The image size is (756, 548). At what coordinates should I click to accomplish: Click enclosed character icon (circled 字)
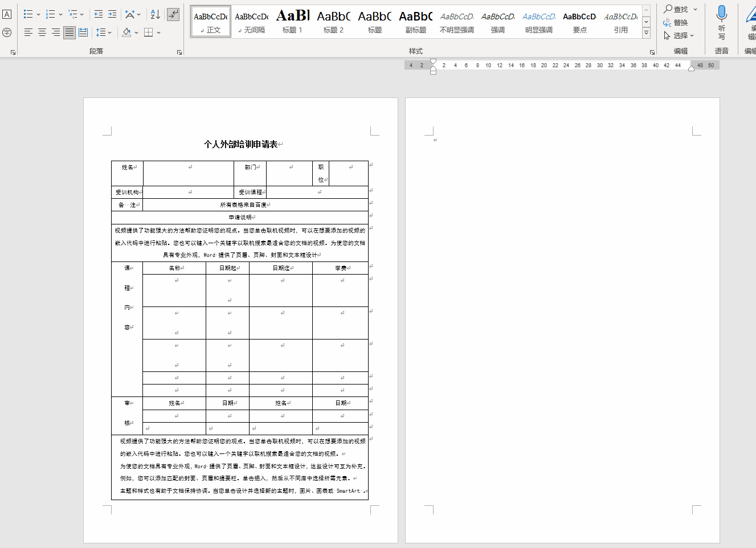(7, 32)
